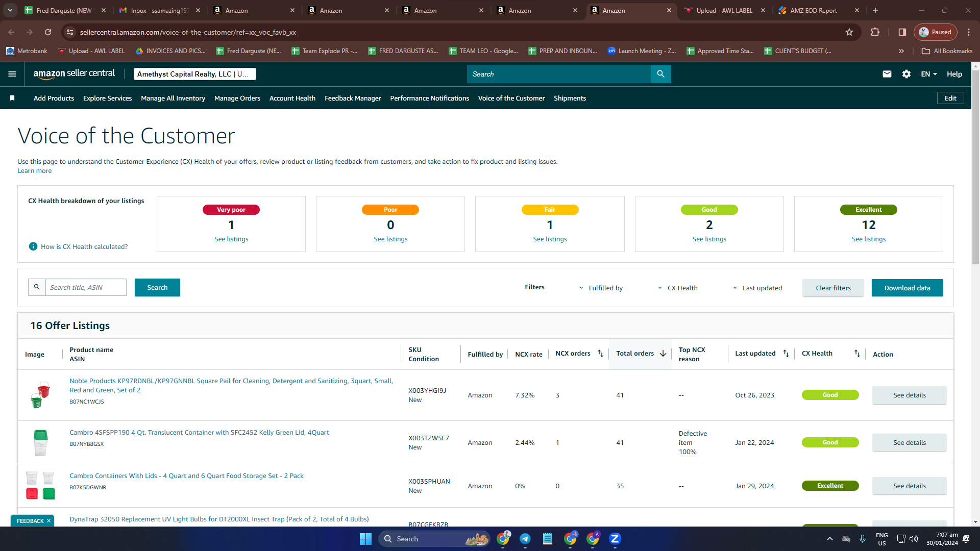This screenshot has width=980, height=551.
Task: Open the Windows Start menu
Action: point(365,539)
